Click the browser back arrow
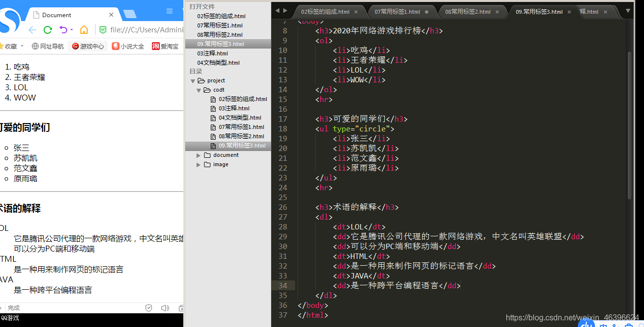 pos(32,30)
